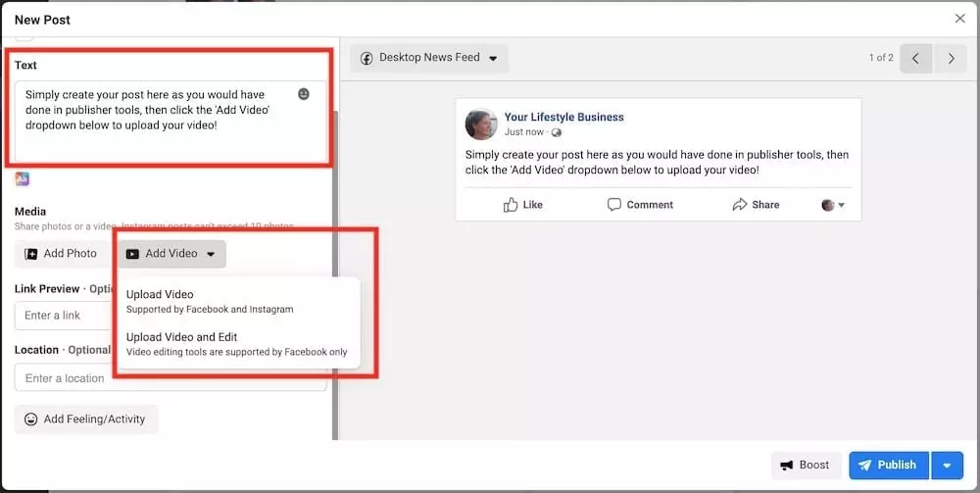The height and width of the screenshot is (493, 980).
Task: Click the blue Publish button
Action: tap(889, 466)
